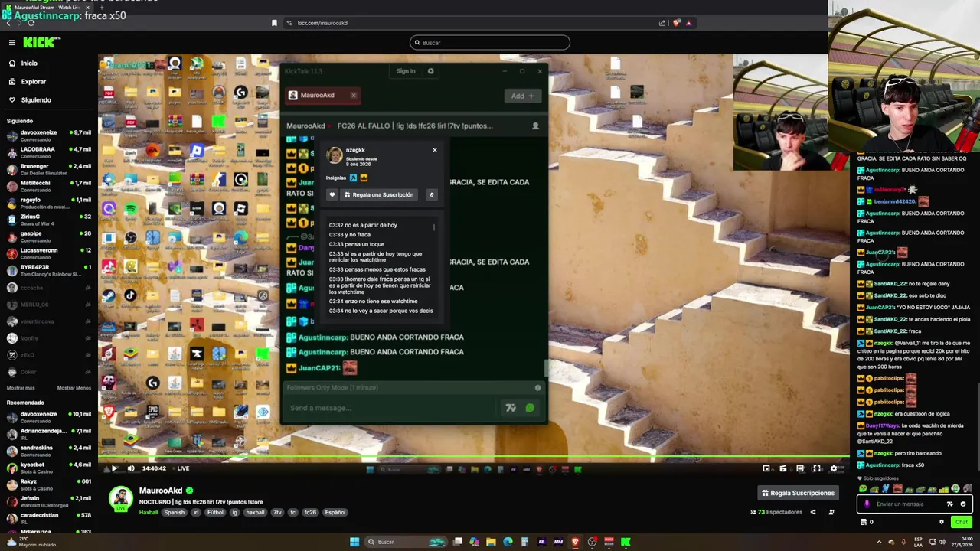The width and height of the screenshot is (980, 551).
Task: Focus KickTalk Send a message field
Action: click(x=390, y=408)
